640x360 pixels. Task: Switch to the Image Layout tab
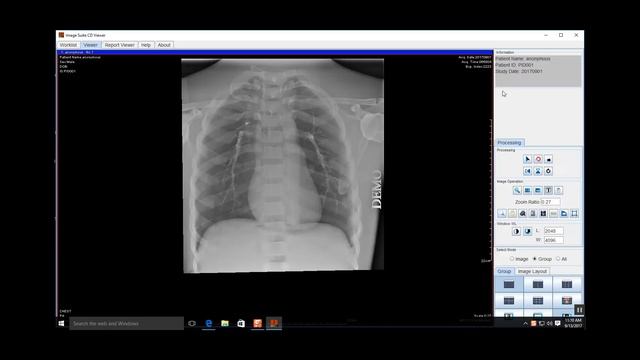pyautogui.click(x=532, y=271)
